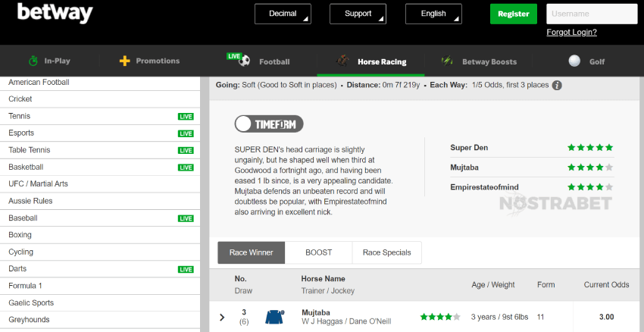The height and width of the screenshot is (332, 644).
Task: Click the Forgot Login? link
Action: click(x=571, y=32)
